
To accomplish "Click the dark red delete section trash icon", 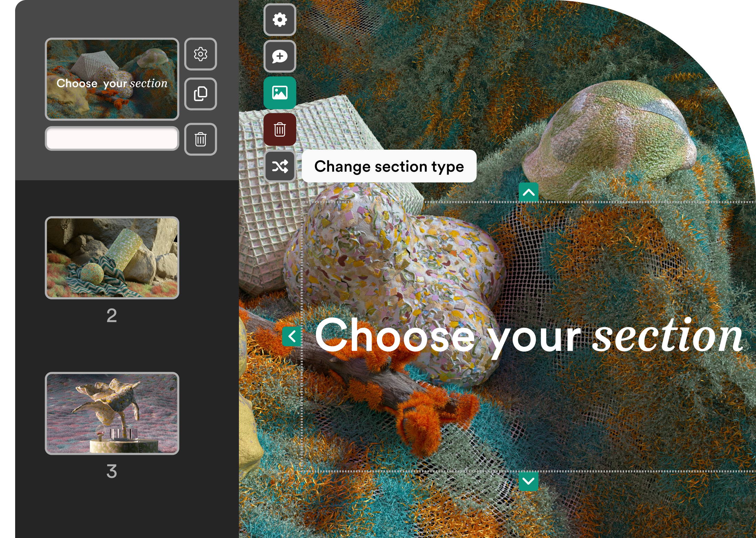I will [x=280, y=129].
